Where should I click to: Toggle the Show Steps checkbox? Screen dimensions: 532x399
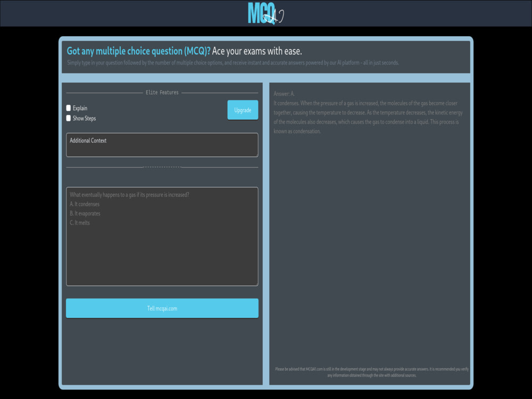click(x=69, y=118)
